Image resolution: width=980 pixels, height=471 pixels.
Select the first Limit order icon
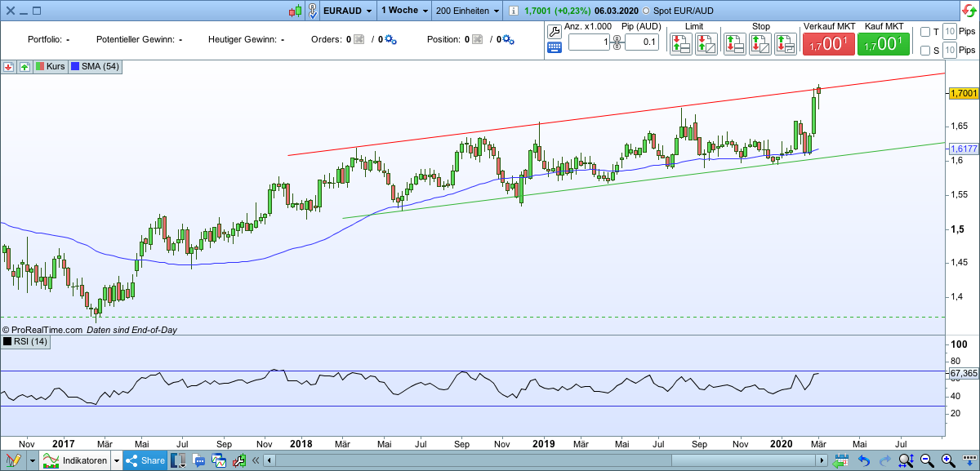tap(680, 44)
